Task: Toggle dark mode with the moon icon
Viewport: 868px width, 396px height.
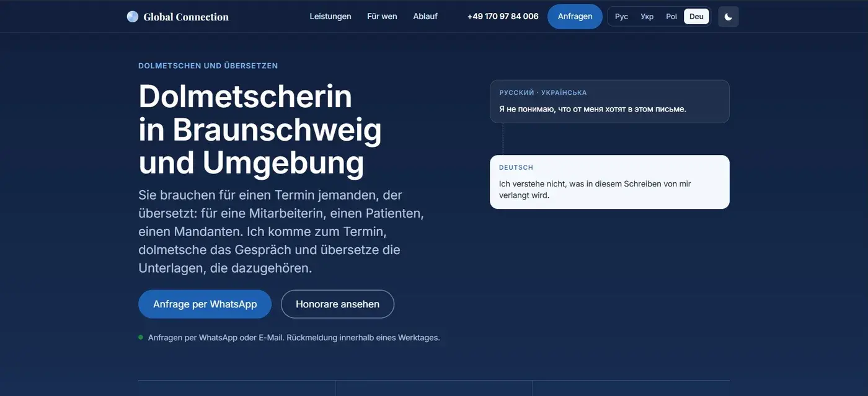Action: point(728,17)
